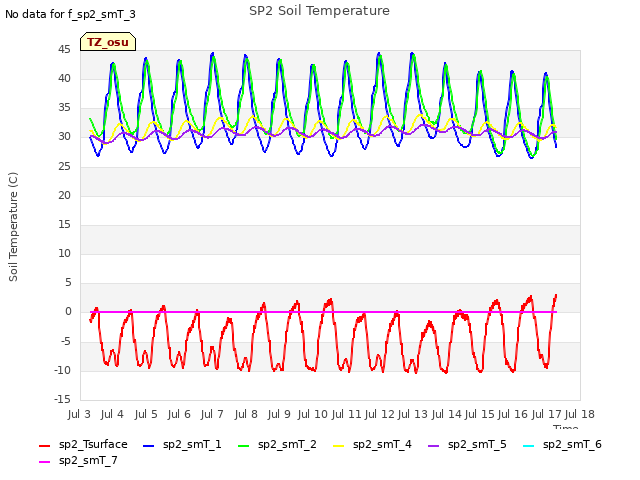Click the Jul 16 x-axis tick label
Image resolution: width=640 pixels, height=480 pixels.
point(513,414)
